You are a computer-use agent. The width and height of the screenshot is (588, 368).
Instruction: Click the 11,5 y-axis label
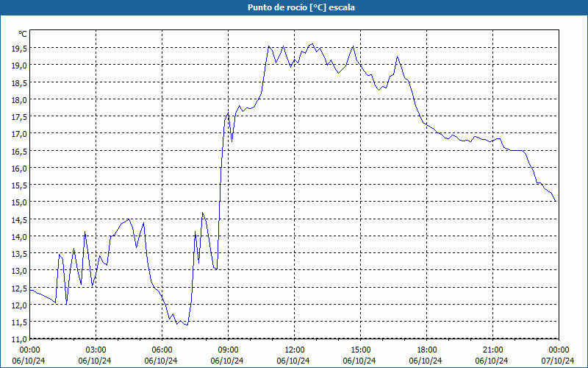pos(19,322)
